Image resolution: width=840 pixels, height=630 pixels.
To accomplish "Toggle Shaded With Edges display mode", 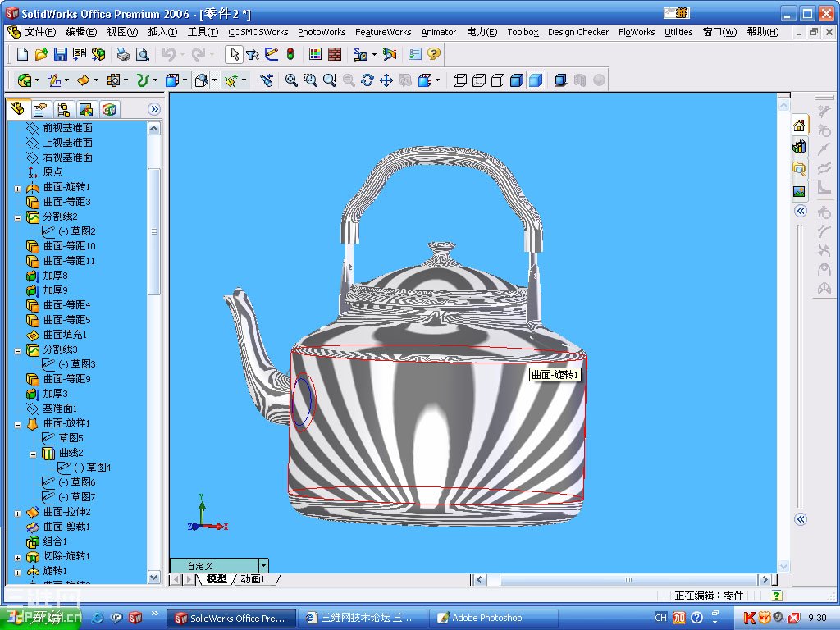I will point(517,80).
